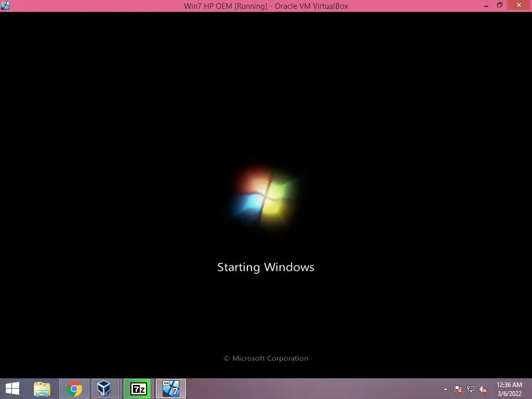Click the Win7 HP OEM title bar text
Screen dimensions: 532x399
pos(266,6)
